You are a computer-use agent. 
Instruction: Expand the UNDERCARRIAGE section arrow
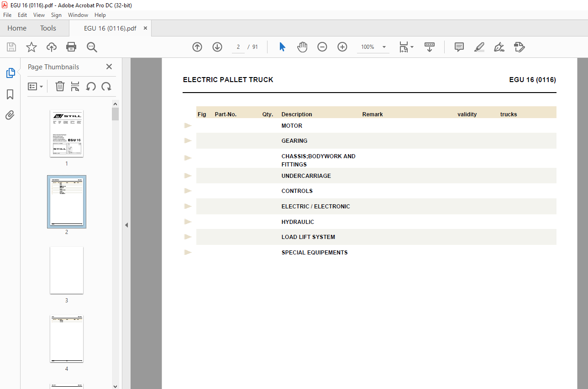(188, 176)
